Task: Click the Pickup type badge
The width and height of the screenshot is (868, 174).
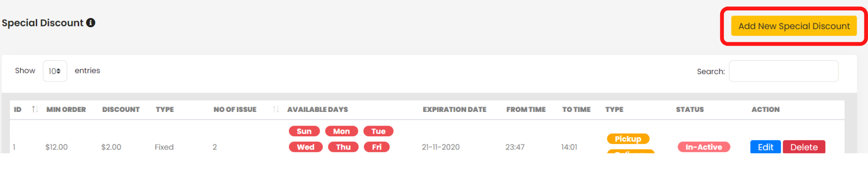Action: tap(628, 139)
